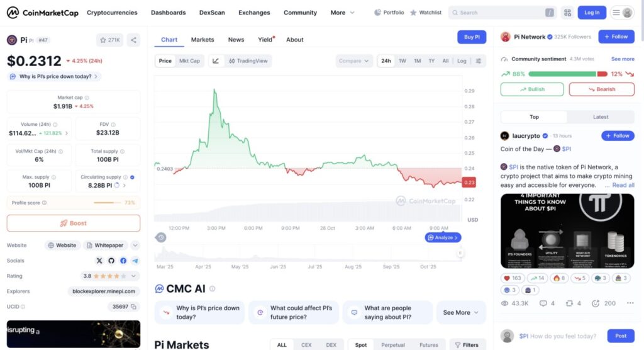Toggle the Log scale option
The image size is (644, 350).
point(462,61)
